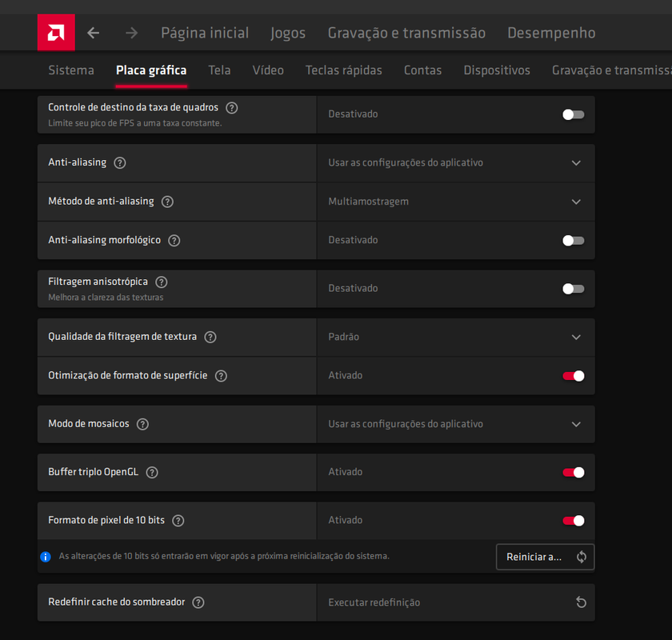Disable Formato de pixel de 10 bits

click(574, 521)
